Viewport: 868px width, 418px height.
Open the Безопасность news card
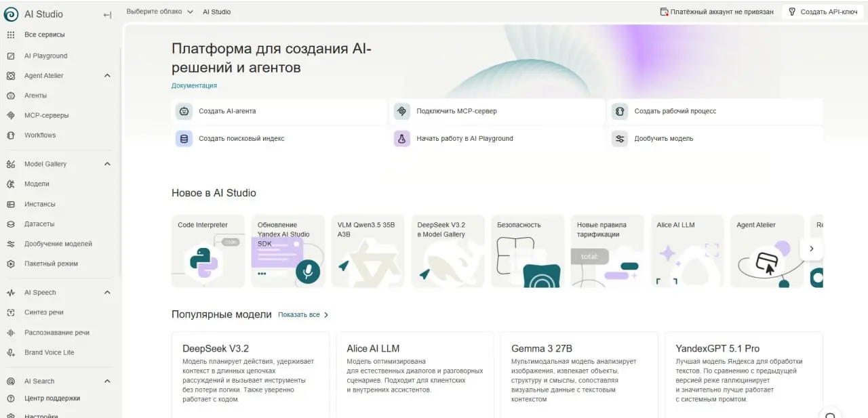pos(528,251)
